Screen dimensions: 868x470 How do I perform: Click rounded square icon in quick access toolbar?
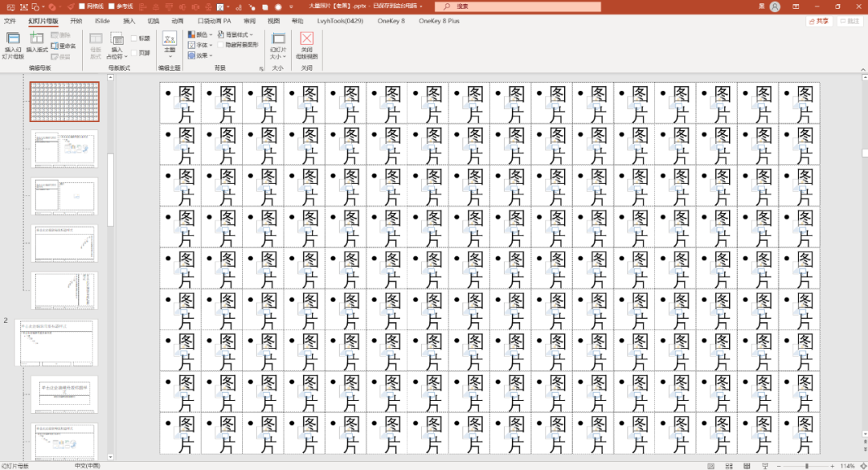coord(265,7)
